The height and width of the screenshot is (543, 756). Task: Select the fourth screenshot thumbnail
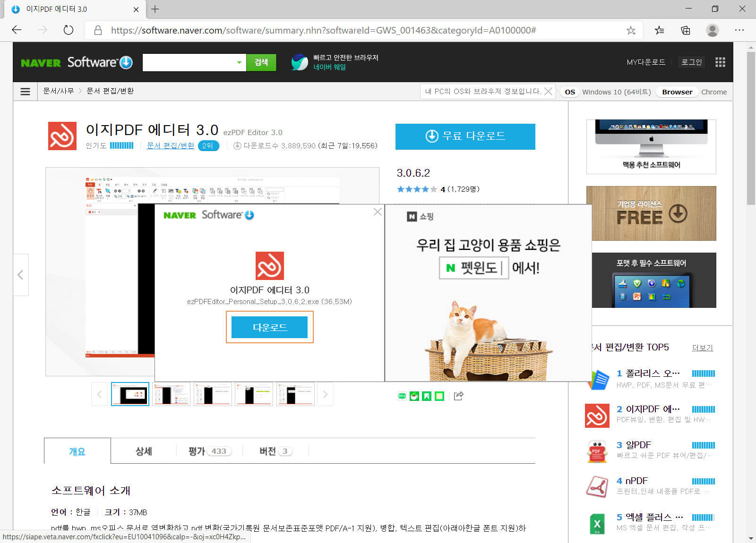pos(254,394)
